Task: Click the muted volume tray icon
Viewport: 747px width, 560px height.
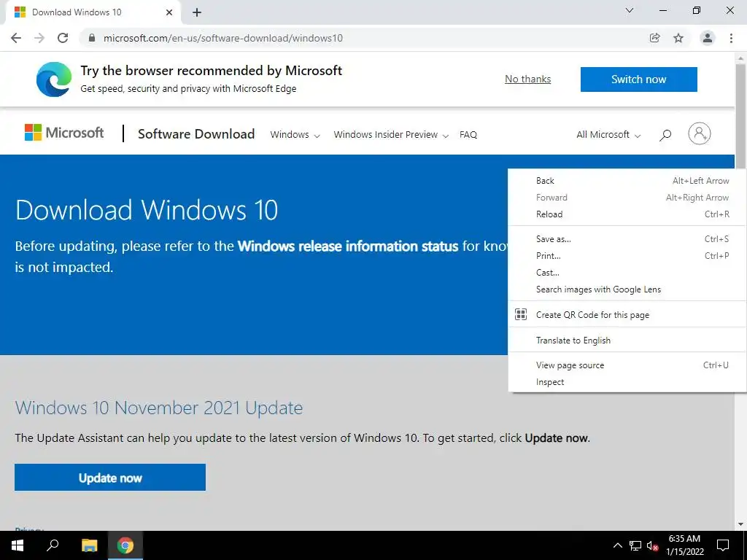Action: point(653,545)
